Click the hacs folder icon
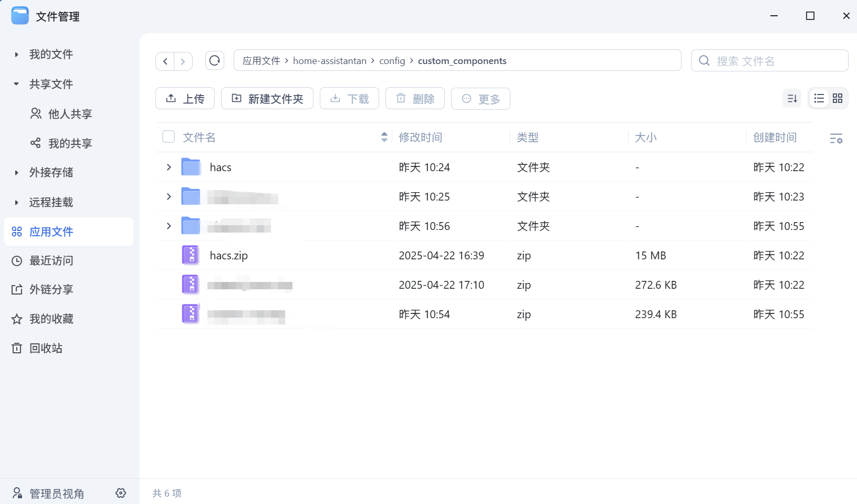 tap(191, 167)
